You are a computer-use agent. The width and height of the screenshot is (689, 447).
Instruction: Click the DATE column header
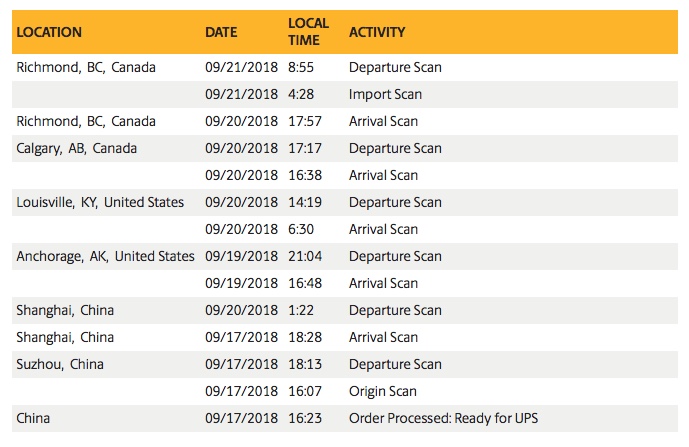(221, 32)
